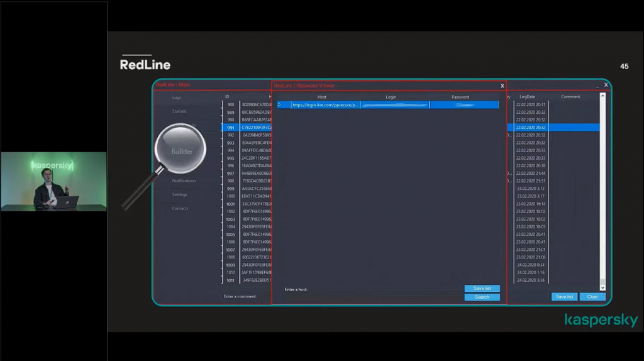Image resolution: width=644 pixels, height=361 pixels.
Task: Click the vertical scrollbar thumb in log list
Action: (602, 281)
